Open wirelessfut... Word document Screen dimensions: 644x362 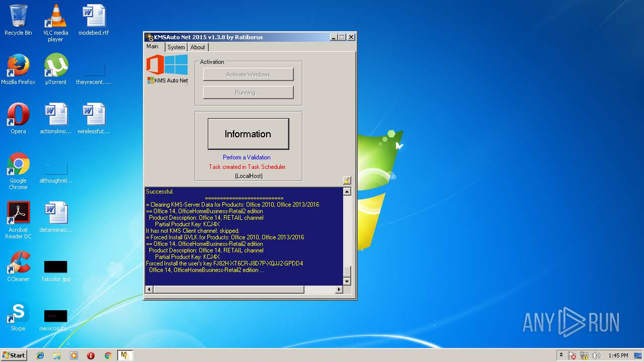point(94,119)
